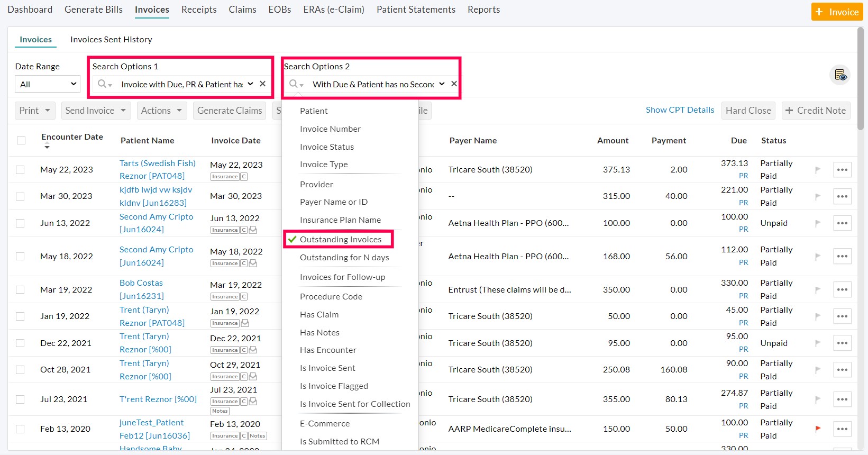
Task: Click Notes tag on Jul 23, 2021 invoice
Action: pos(220,411)
